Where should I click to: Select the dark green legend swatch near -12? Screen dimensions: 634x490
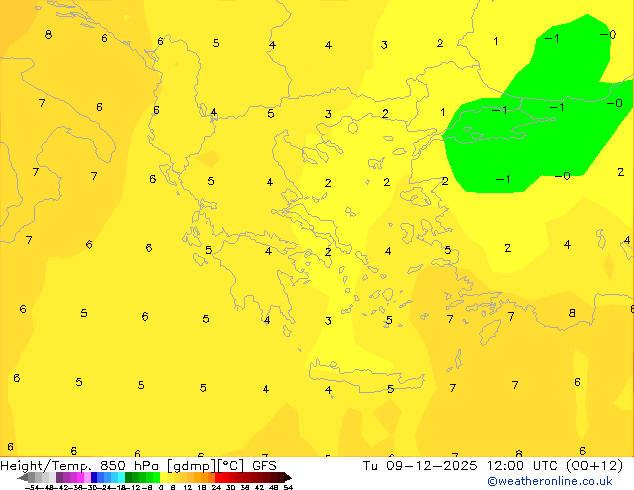(x=129, y=477)
